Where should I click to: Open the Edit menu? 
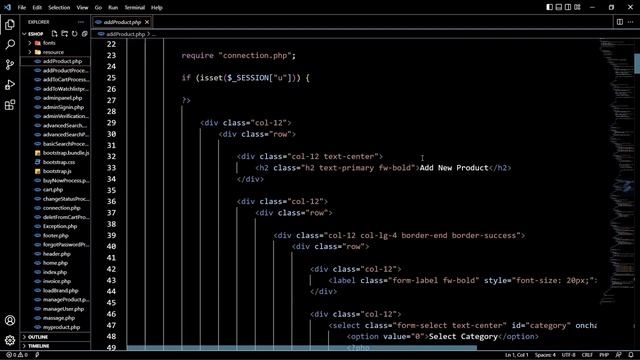click(37, 7)
